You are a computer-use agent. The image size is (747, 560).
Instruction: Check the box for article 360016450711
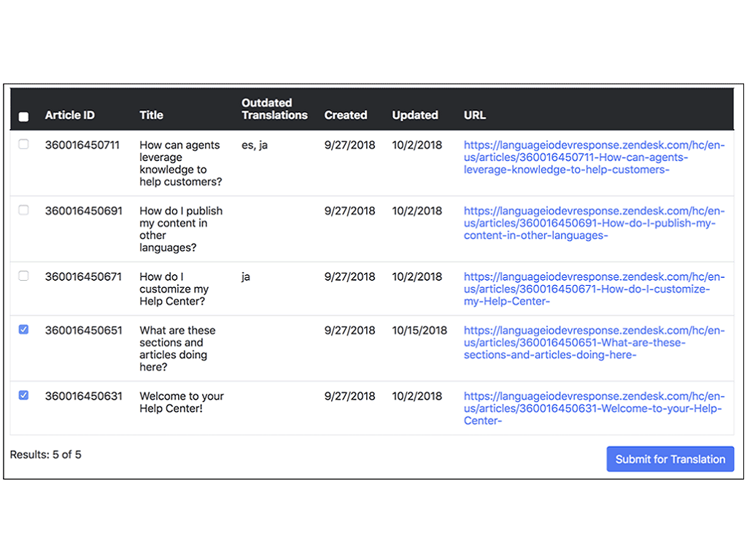click(x=23, y=144)
